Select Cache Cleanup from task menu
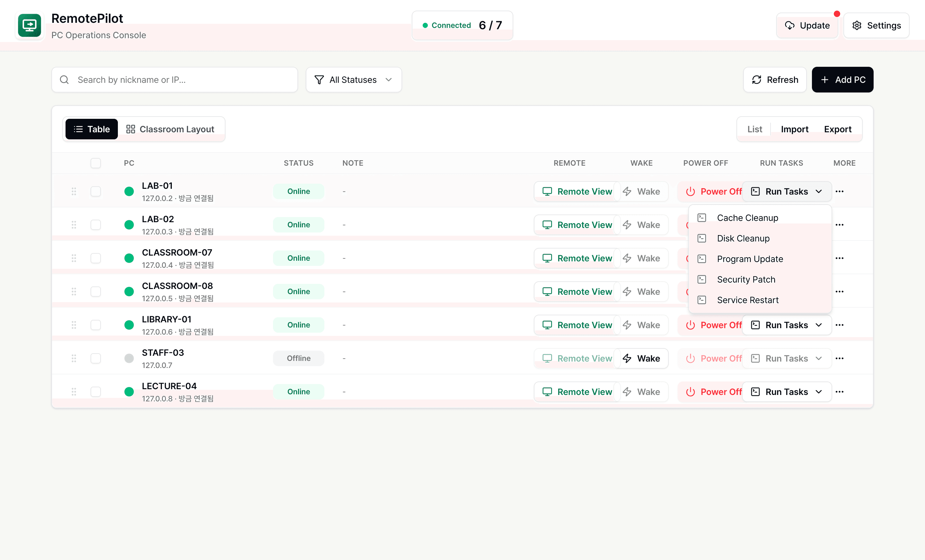 point(760,218)
